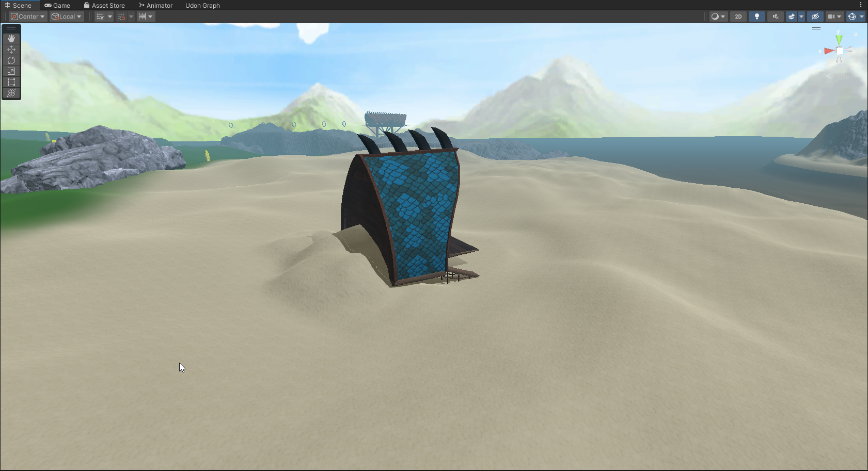Select the Rect transform tool

coord(11,82)
